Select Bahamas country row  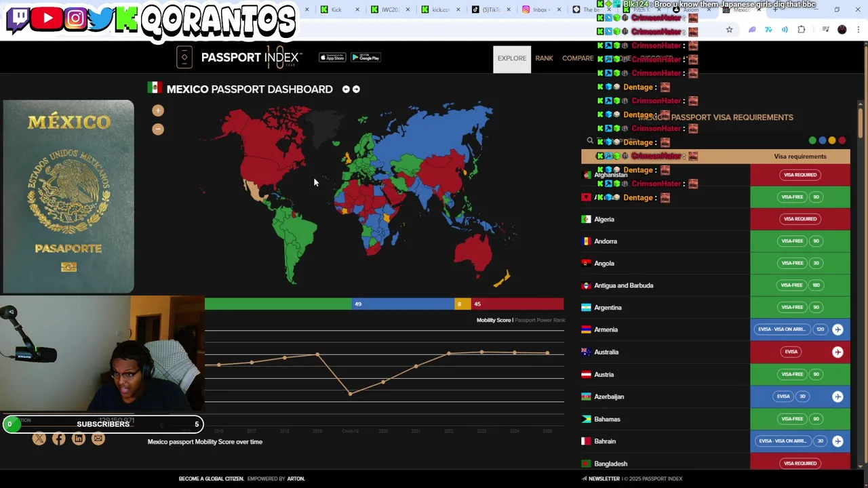[715, 419]
